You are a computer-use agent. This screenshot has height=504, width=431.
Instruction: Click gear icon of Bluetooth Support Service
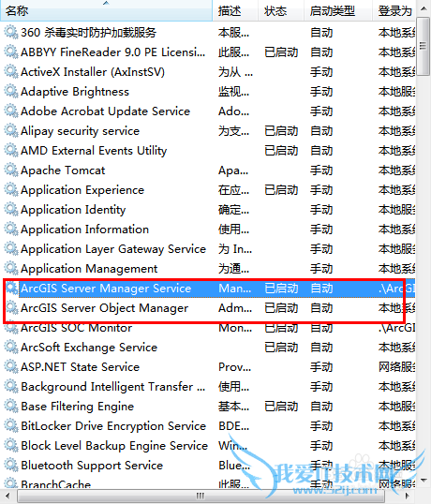tap(11, 465)
